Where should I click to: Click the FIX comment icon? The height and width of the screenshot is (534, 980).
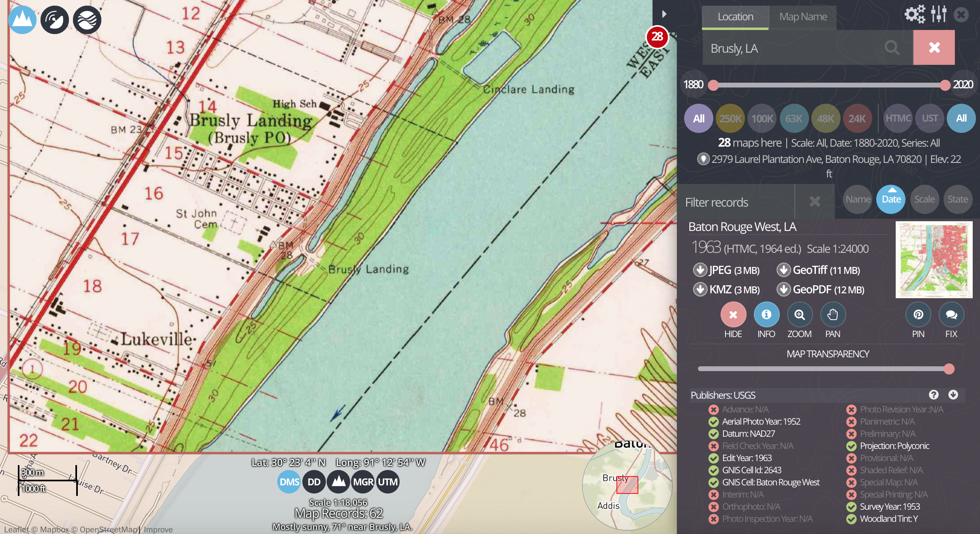(951, 315)
